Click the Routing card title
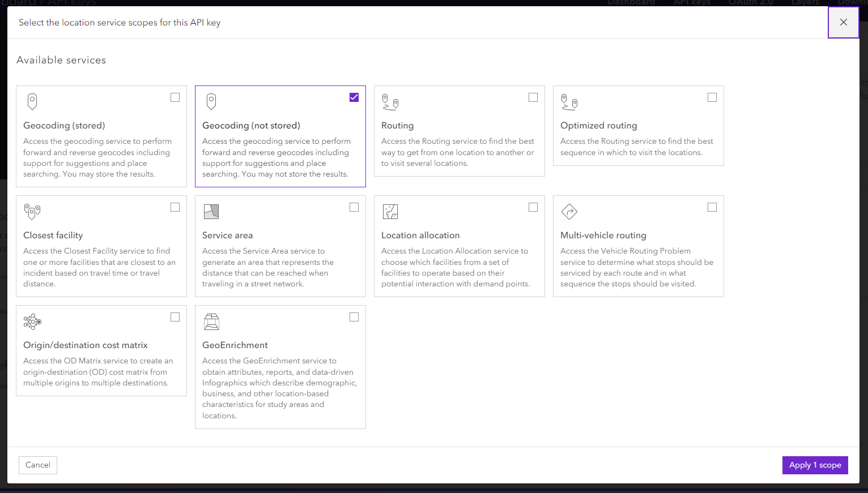 click(x=397, y=126)
